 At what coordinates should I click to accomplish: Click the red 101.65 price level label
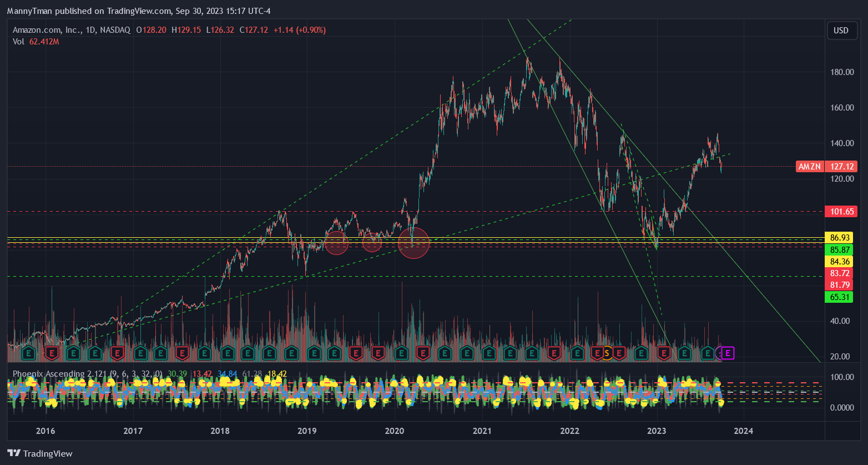pyautogui.click(x=841, y=211)
